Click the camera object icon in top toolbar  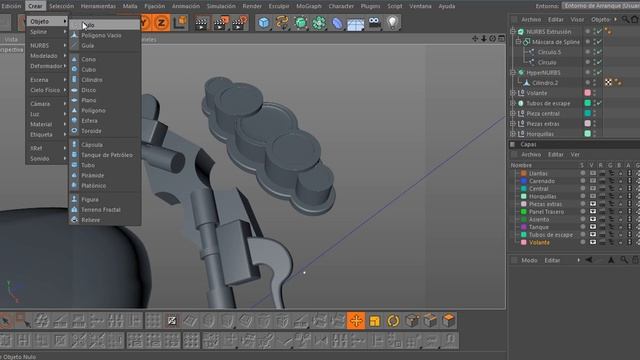tap(374, 23)
